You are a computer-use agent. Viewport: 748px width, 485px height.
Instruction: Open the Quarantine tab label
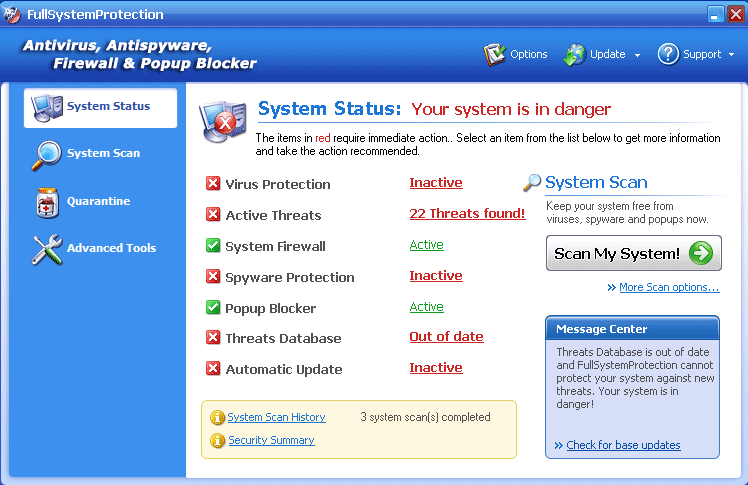(x=98, y=201)
